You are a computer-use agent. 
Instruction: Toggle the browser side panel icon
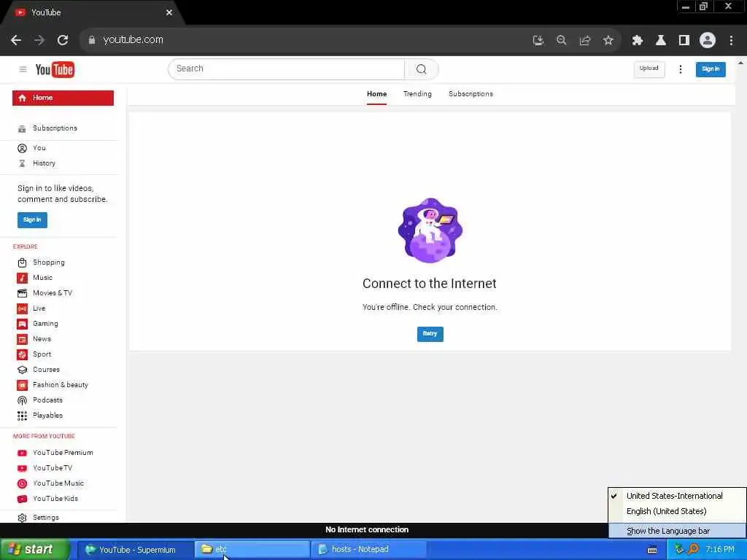684,41
